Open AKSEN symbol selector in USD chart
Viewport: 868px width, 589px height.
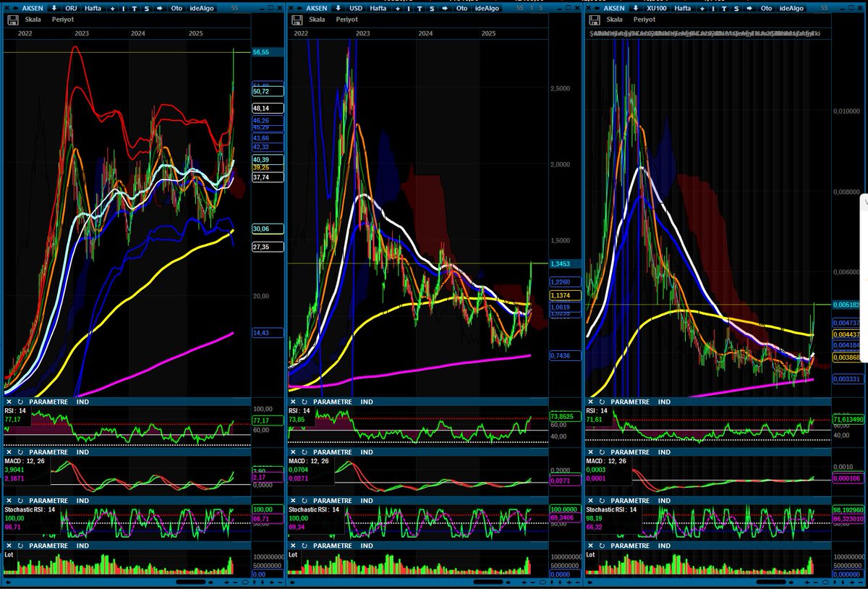(317, 8)
